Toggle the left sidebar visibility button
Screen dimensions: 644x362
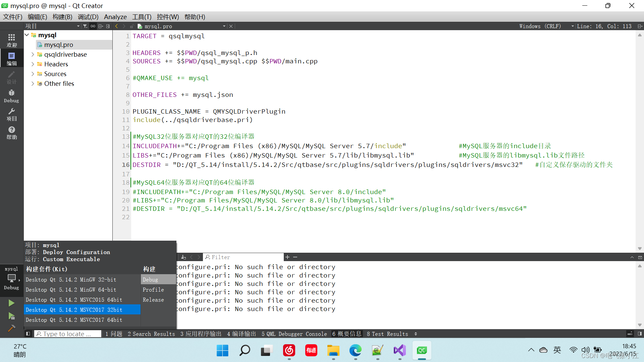28,334
